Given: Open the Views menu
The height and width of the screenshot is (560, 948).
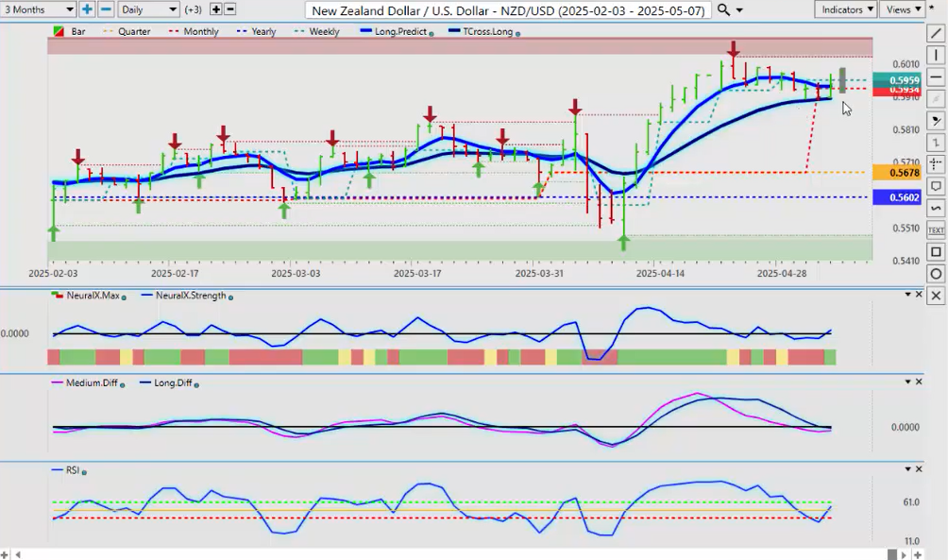Looking at the screenshot, I should (x=904, y=9).
